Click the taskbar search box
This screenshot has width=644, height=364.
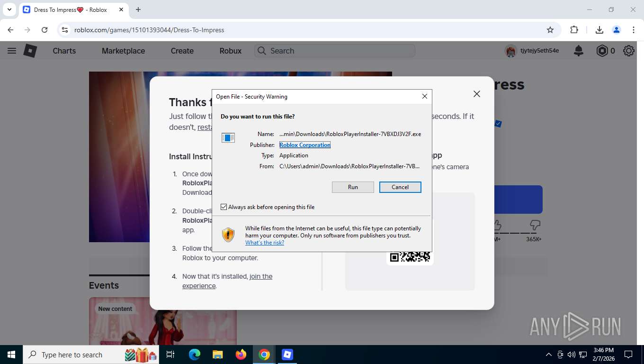[x=91, y=355]
